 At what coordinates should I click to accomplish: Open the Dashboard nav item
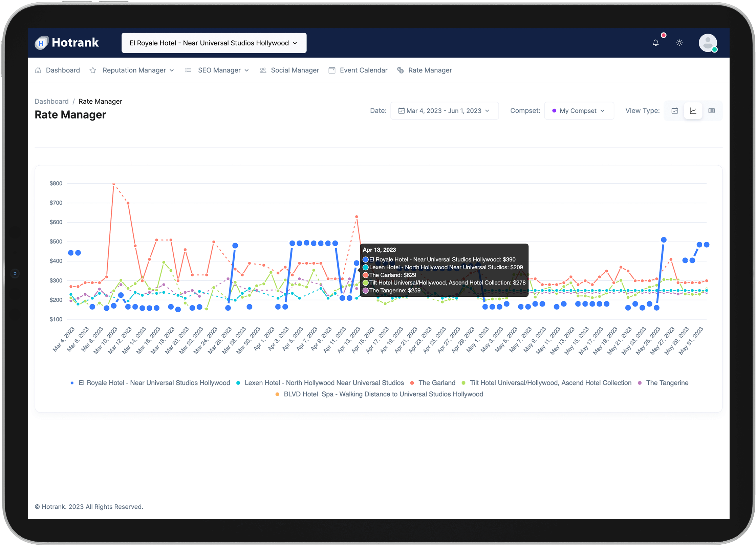(63, 70)
